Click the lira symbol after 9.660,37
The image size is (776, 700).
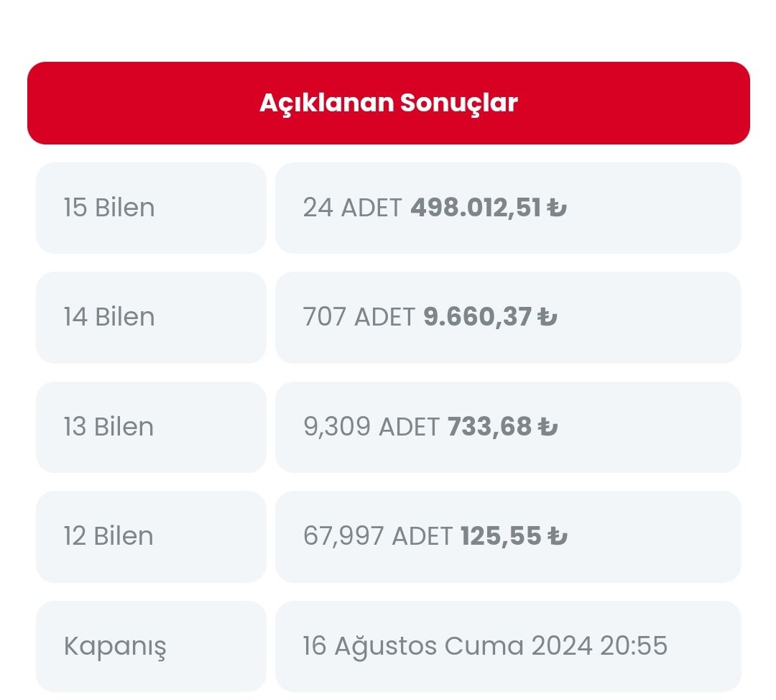(x=548, y=318)
